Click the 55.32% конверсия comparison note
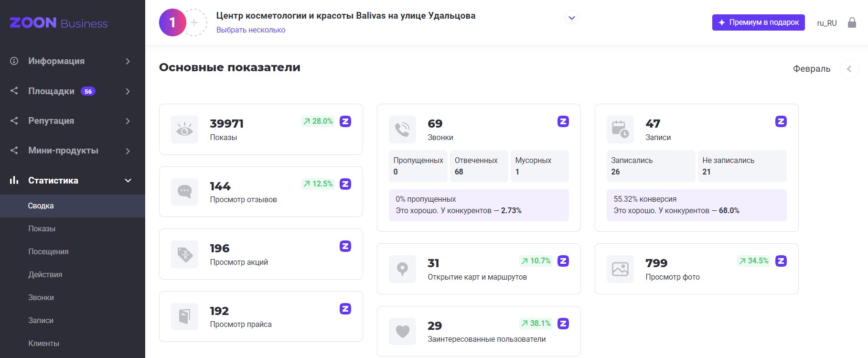868x358 pixels. pyautogui.click(x=697, y=205)
